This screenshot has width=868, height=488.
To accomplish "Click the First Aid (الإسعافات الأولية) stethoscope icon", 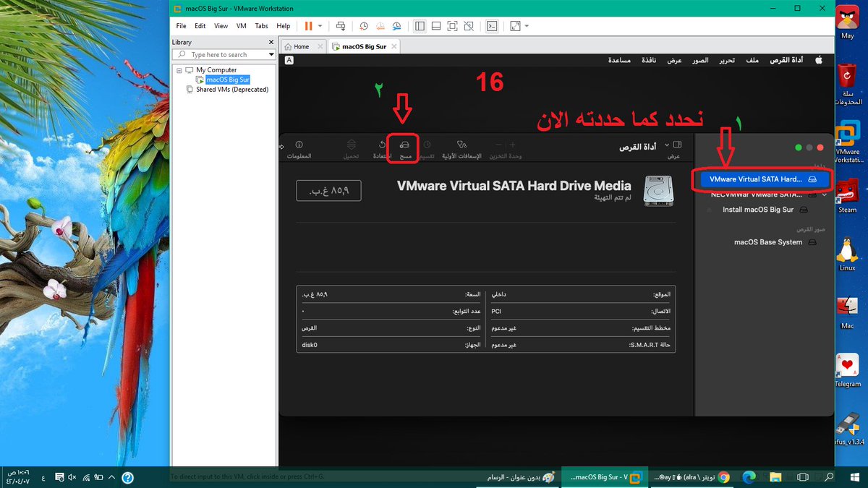I will (x=460, y=145).
